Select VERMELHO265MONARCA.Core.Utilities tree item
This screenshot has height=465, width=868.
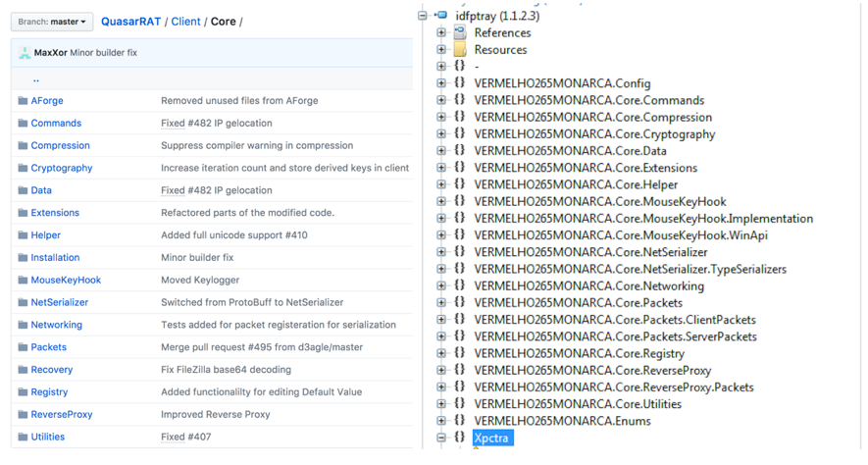[578, 404]
